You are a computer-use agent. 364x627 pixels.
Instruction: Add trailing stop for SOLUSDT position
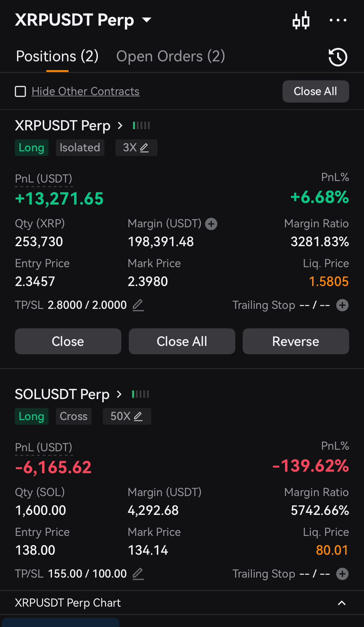click(342, 574)
